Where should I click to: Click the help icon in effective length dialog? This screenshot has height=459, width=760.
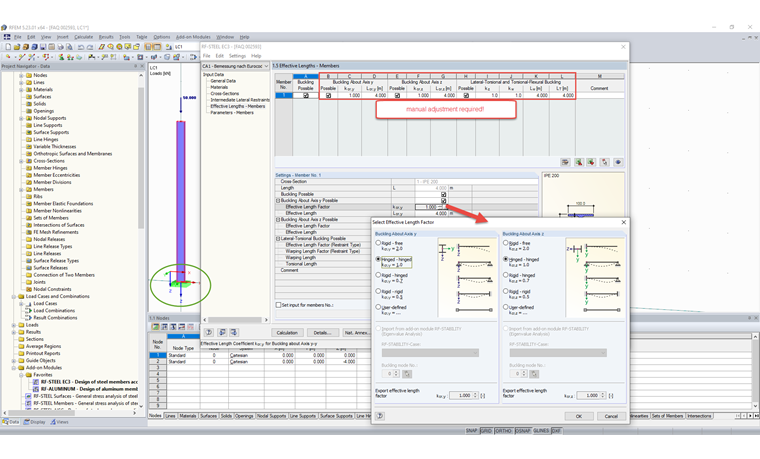[x=380, y=416]
